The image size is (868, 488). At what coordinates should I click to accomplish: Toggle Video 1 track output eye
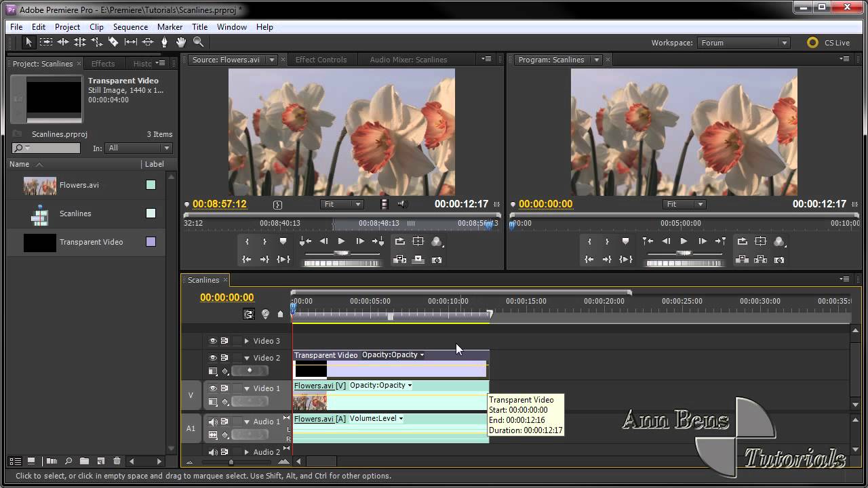(212, 388)
